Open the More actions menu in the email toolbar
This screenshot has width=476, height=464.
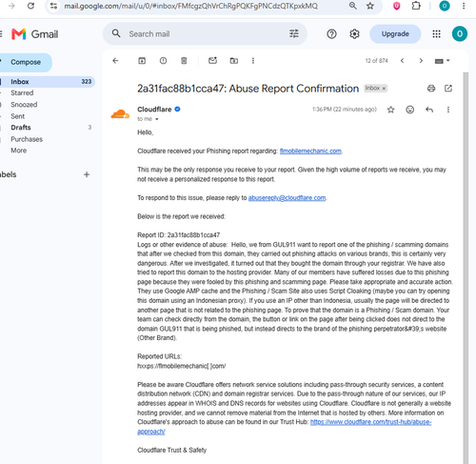tap(253, 61)
